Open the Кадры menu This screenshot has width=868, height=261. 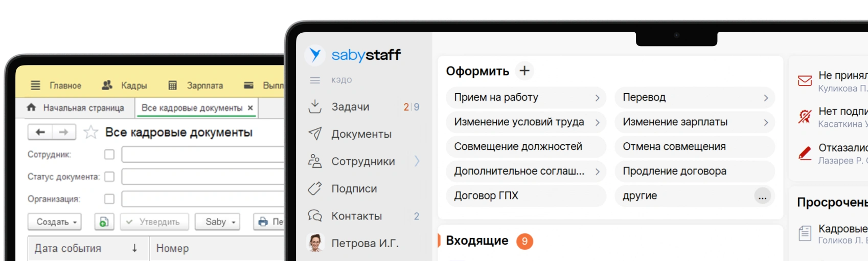pos(134,85)
